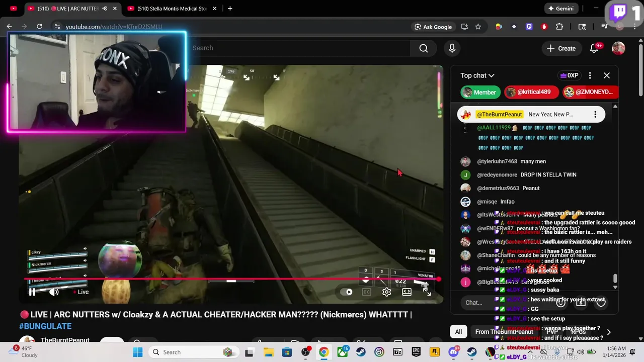Click Ask Google lens button

(433, 27)
